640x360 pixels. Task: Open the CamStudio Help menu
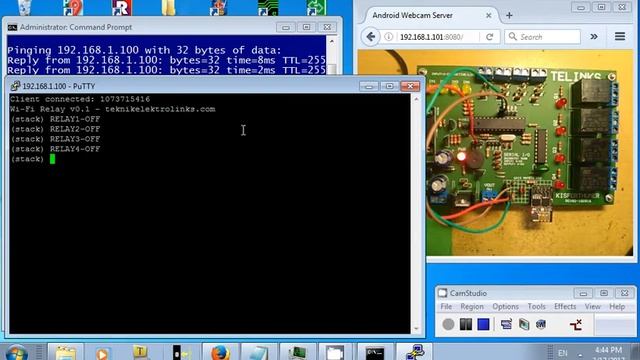[x=617, y=307]
